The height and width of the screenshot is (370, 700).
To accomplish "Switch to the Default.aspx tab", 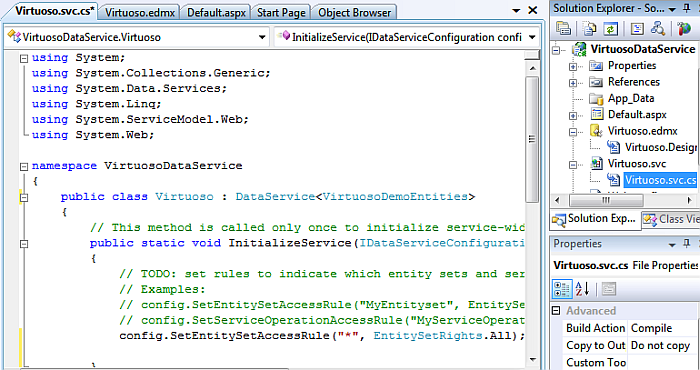I will tap(216, 12).
